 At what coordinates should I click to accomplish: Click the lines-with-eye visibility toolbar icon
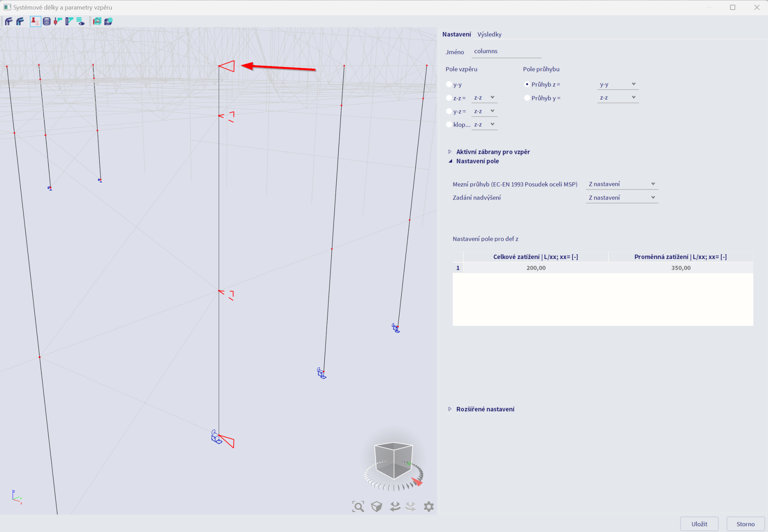80,21
